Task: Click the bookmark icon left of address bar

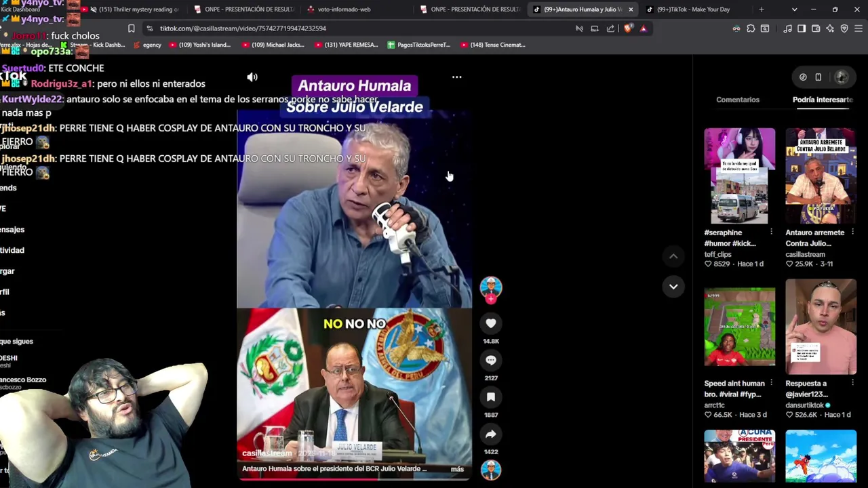Action: (x=132, y=28)
